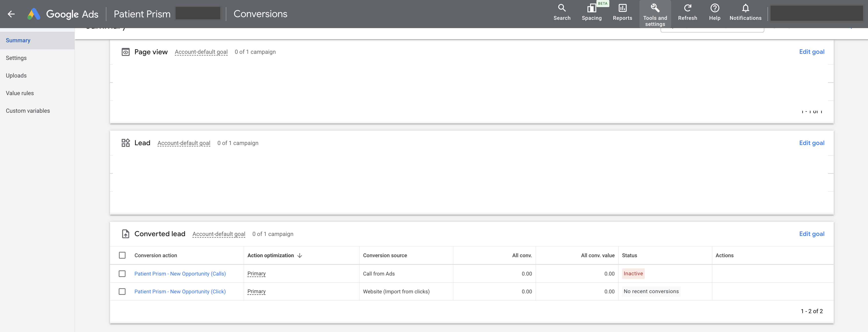Open the Uploads sidebar item
868x332 pixels.
pyautogui.click(x=37, y=76)
